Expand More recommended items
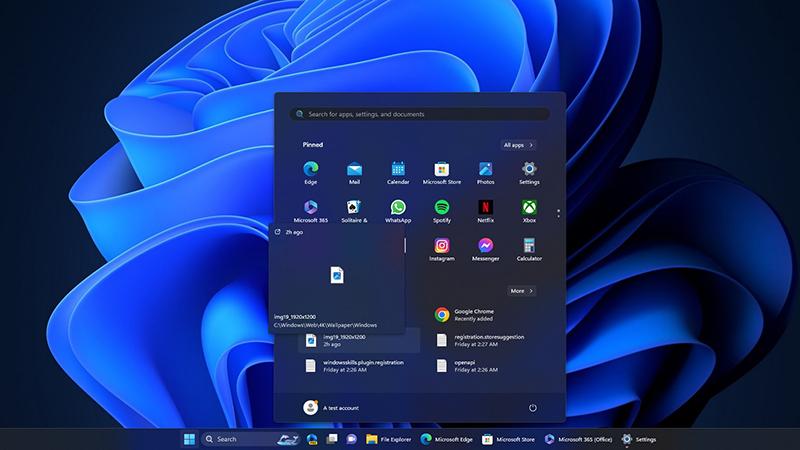Image resolution: width=800 pixels, height=450 pixels. point(521,291)
